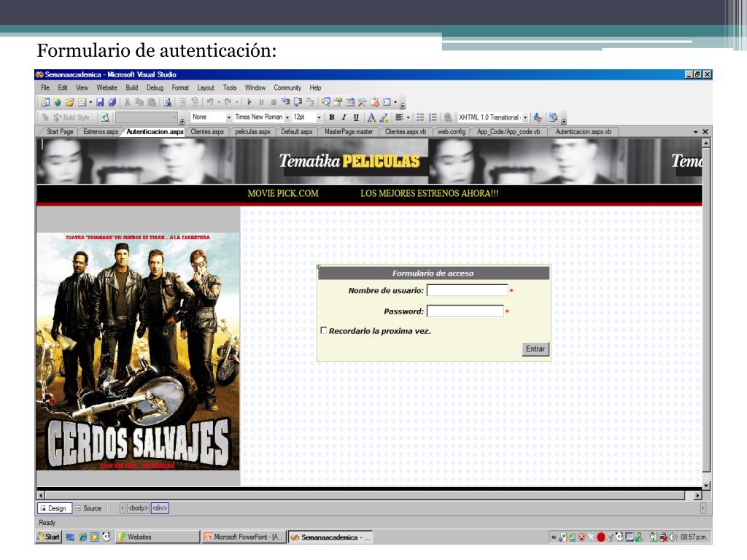
Task: Click the Redo arrow icon
Action: click(228, 102)
